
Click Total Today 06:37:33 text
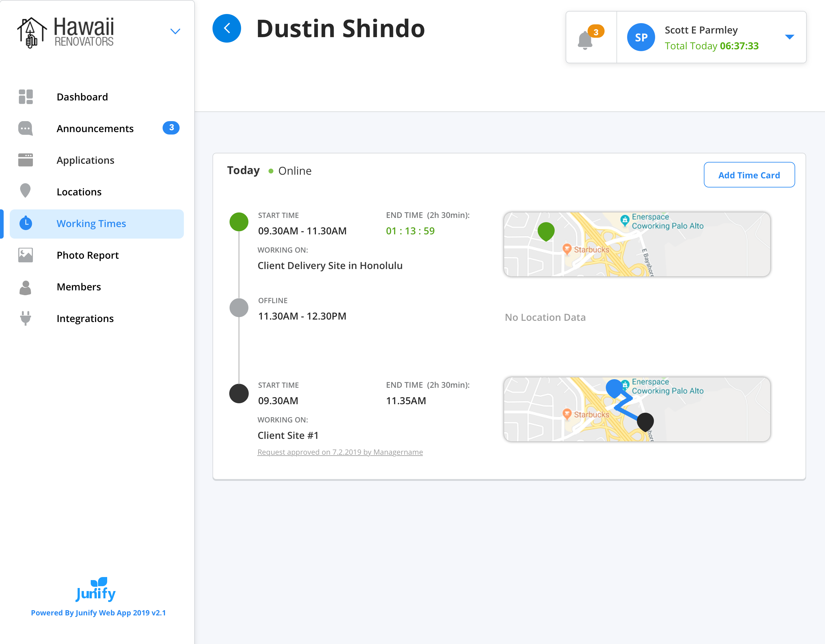(712, 46)
